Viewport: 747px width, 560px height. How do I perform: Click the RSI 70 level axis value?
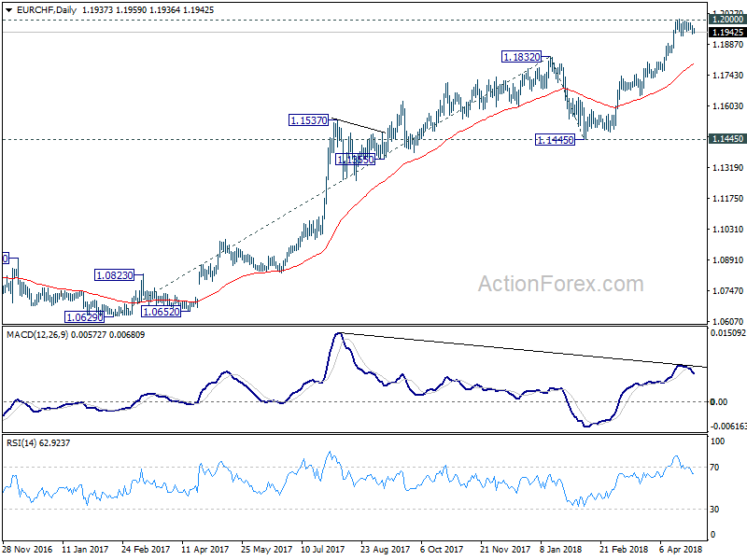714,468
